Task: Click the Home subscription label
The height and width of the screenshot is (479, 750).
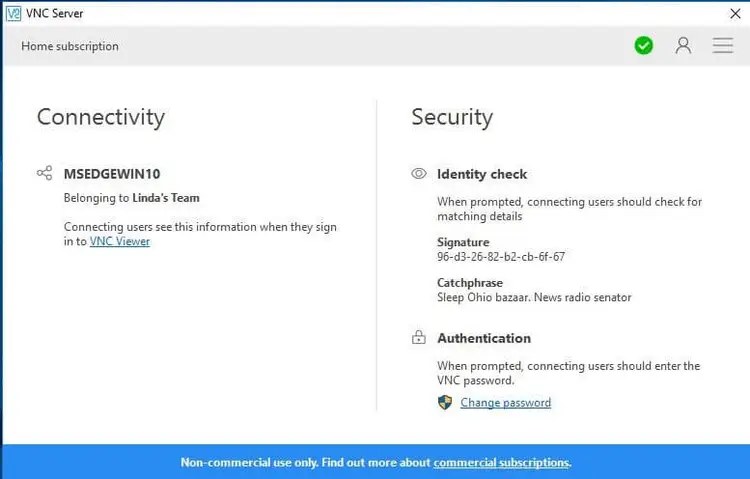Action: [x=70, y=46]
